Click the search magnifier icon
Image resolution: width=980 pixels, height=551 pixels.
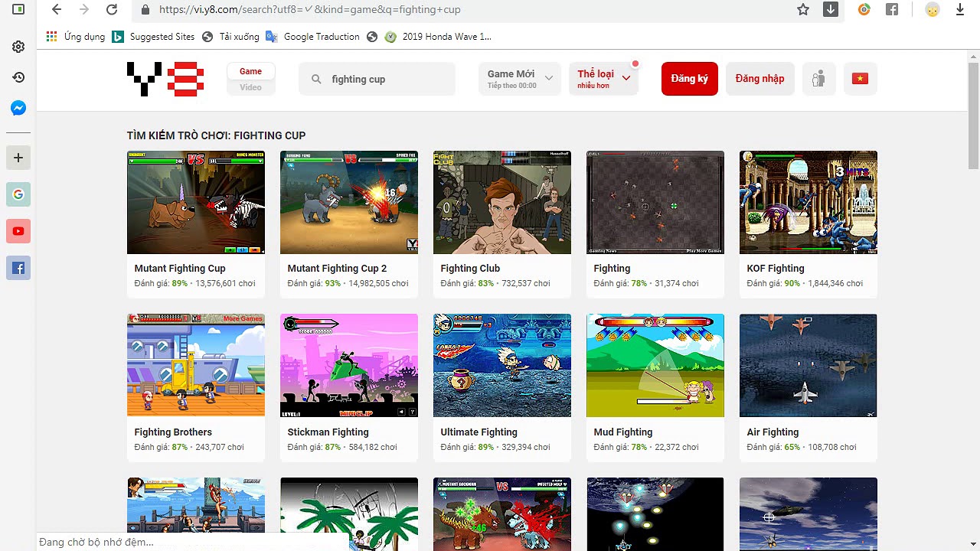click(316, 79)
